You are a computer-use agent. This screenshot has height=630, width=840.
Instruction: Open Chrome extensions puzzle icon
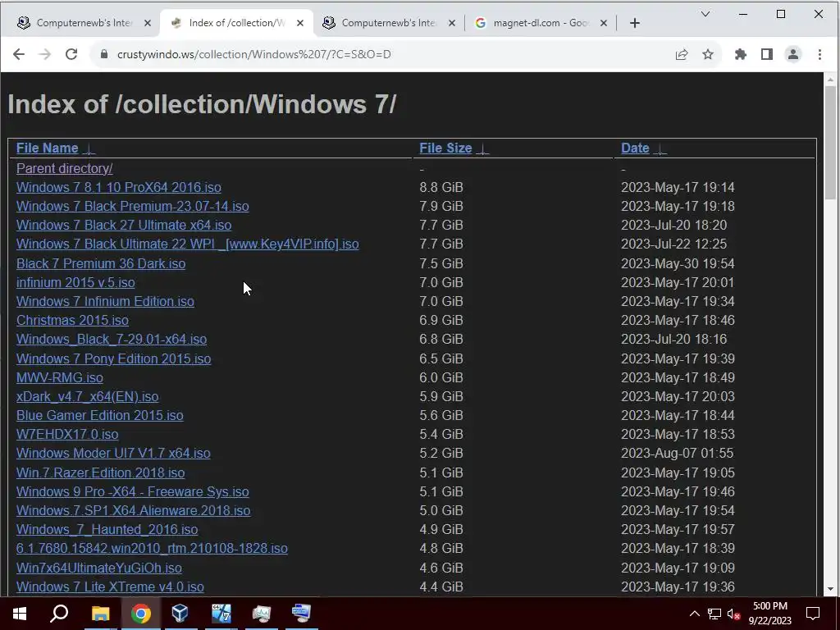coord(741,54)
